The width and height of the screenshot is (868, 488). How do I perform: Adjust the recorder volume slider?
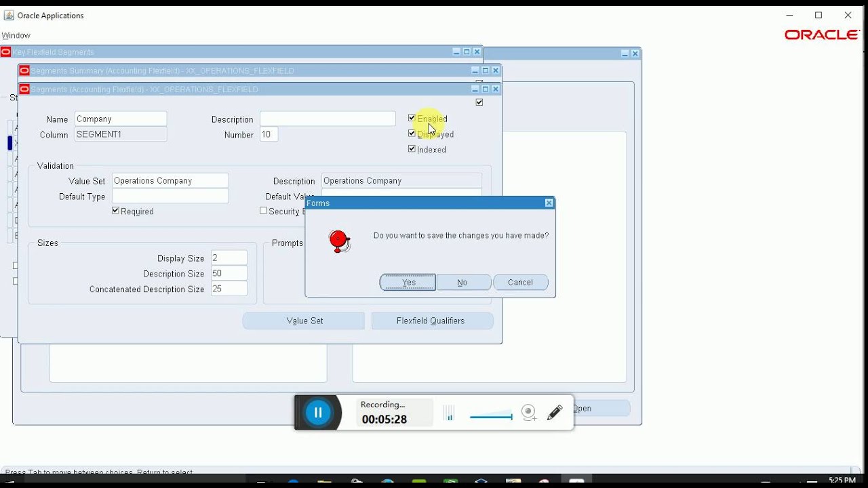[490, 416]
